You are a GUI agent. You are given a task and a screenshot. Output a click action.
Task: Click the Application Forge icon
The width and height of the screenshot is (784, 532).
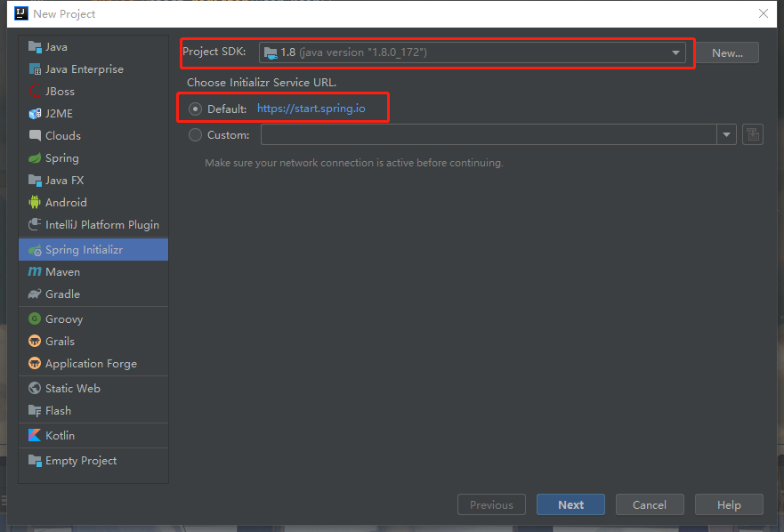35,364
